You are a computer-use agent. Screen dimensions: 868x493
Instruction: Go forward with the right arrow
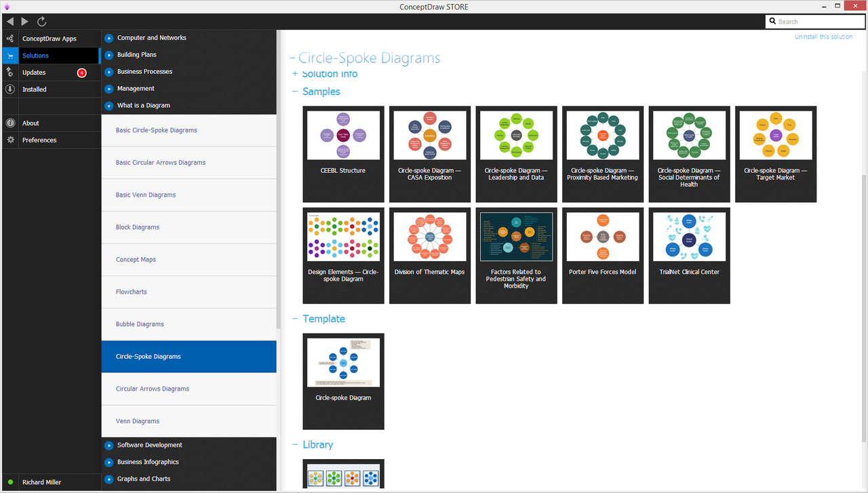point(25,22)
